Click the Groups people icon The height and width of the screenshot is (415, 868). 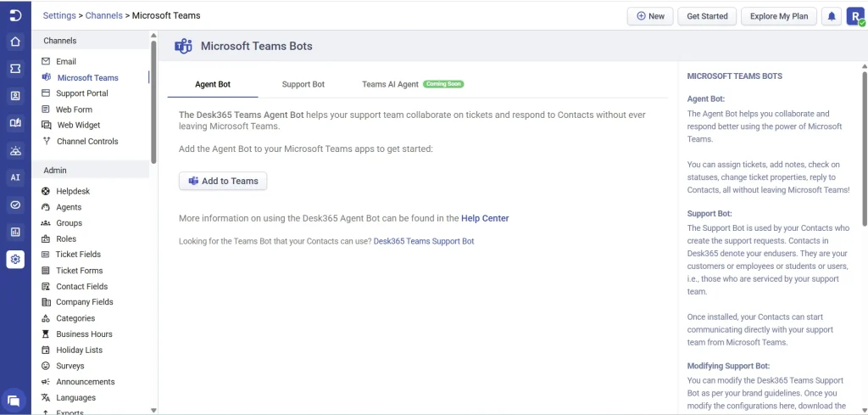click(x=46, y=222)
